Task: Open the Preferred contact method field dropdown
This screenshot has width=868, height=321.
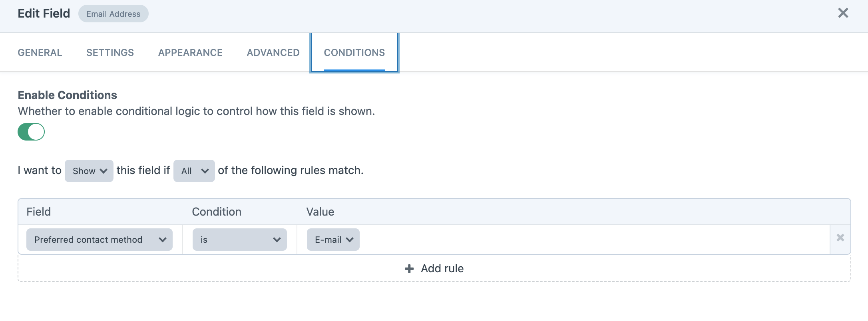Action: [99, 240]
